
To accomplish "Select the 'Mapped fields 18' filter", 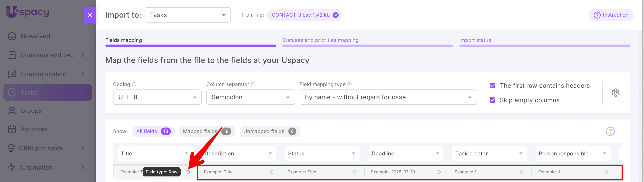I will click(207, 131).
